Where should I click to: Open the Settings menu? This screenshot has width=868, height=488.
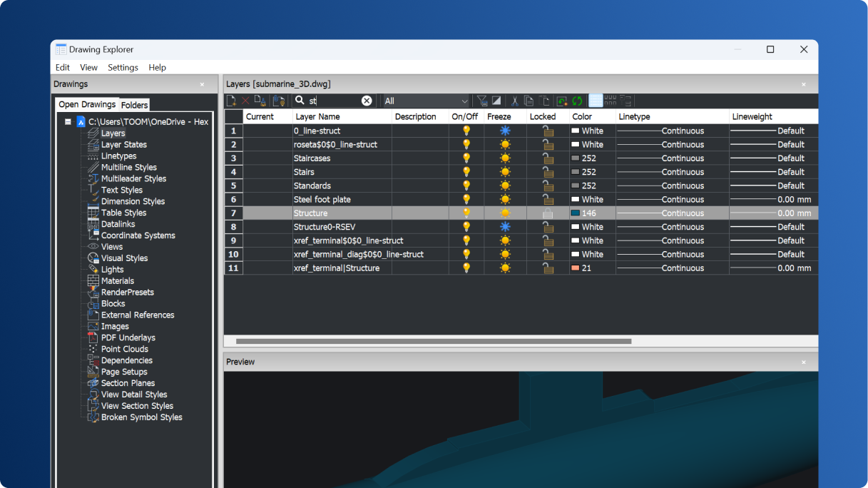coord(122,67)
